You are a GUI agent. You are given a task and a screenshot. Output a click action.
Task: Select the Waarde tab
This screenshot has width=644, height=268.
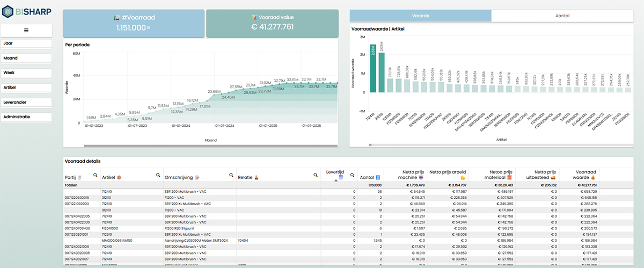coord(420,16)
